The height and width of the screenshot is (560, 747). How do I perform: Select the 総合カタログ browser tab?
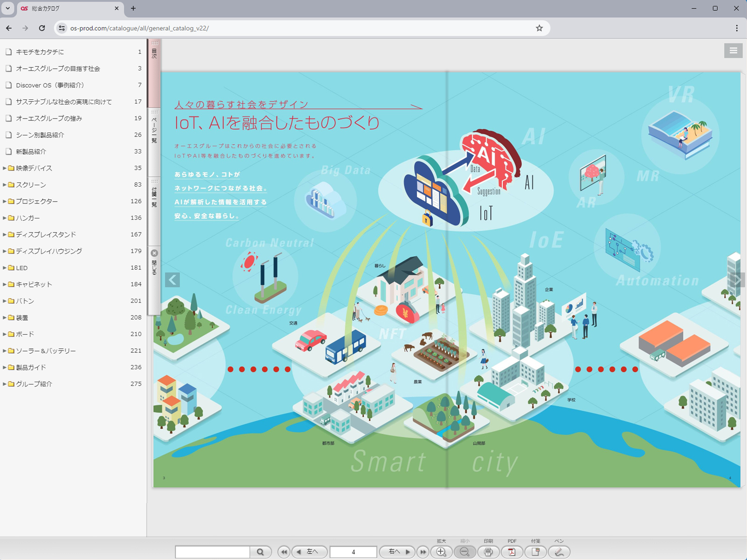[x=70, y=8]
